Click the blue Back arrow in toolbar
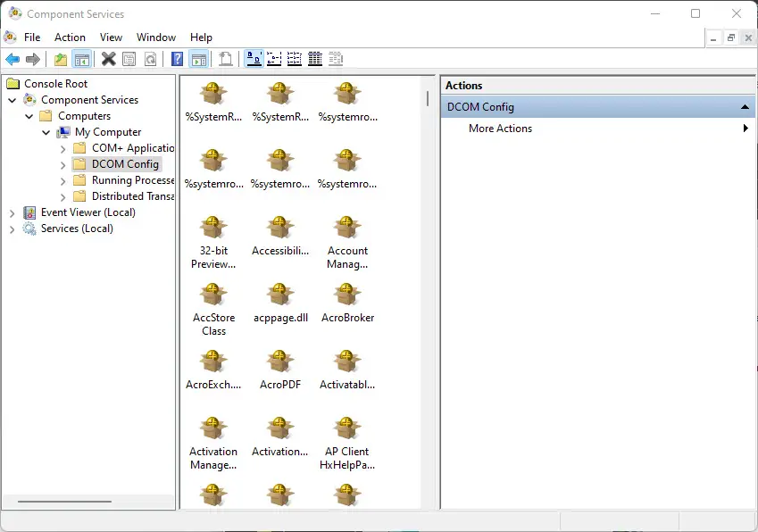The height and width of the screenshot is (532, 758). pyautogui.click(x=12, y=60)
